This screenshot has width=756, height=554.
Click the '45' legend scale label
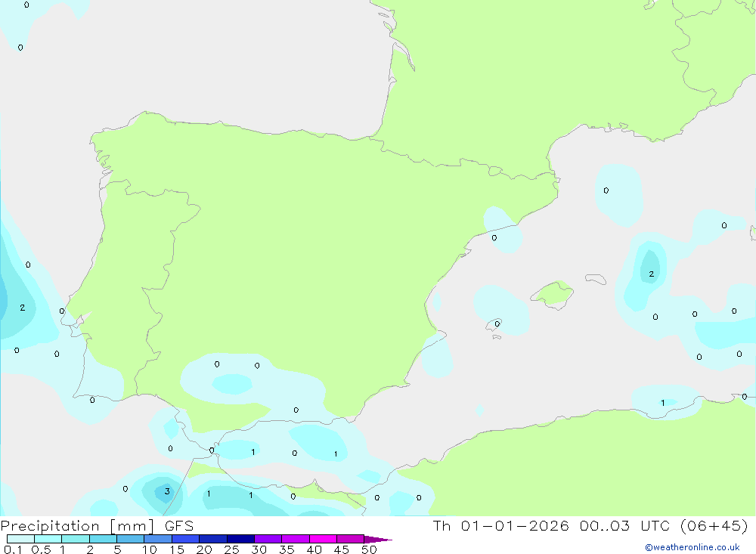342,549
